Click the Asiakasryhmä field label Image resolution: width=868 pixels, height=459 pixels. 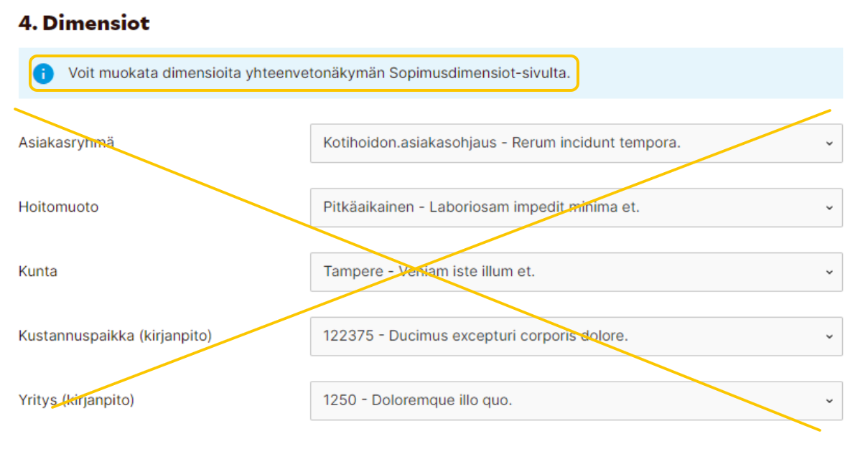pos(66,143)
